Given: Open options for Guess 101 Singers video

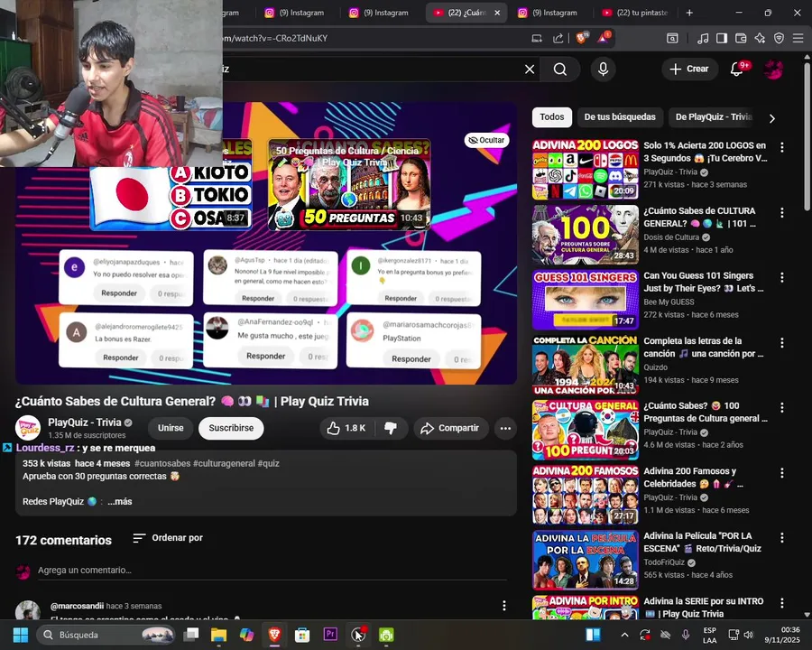Looking at the screenshot, I should 782,277.
